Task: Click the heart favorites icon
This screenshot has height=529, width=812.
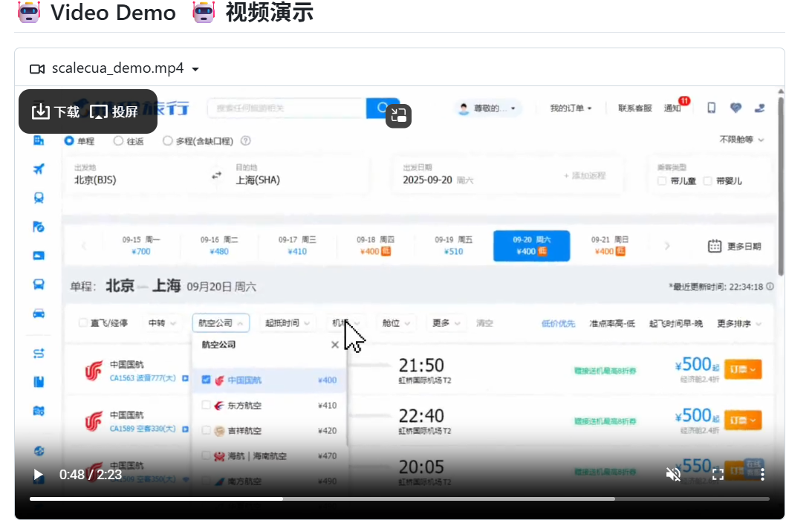Action: point(735,108)
